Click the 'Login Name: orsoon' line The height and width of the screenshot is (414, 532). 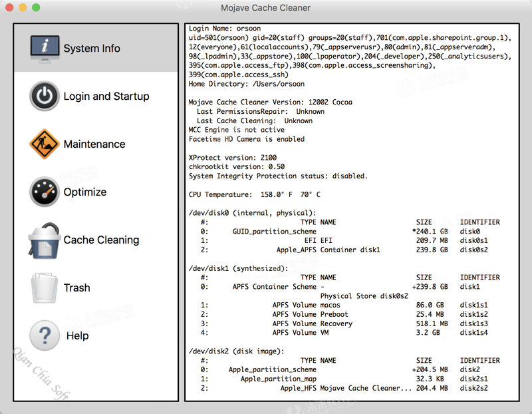pos(225,29)
